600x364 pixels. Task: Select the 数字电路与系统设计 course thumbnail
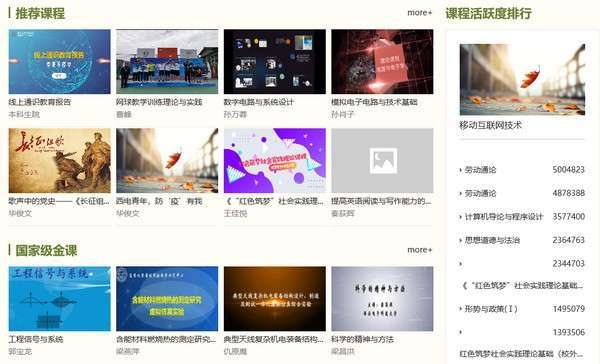pos(275,62)
